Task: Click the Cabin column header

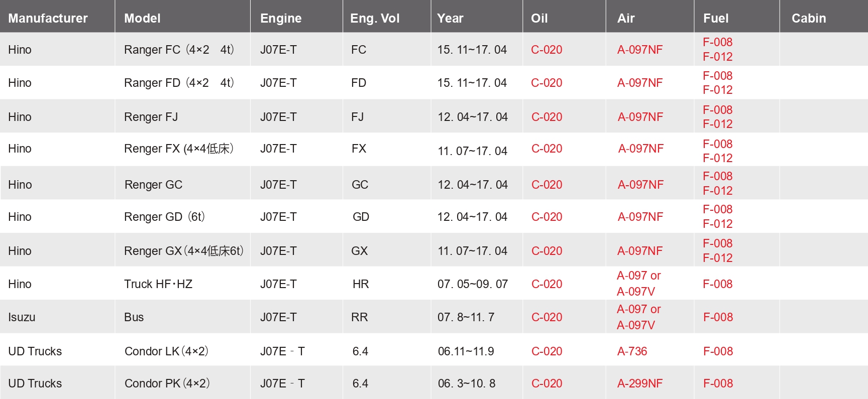Action: (809, 19)
